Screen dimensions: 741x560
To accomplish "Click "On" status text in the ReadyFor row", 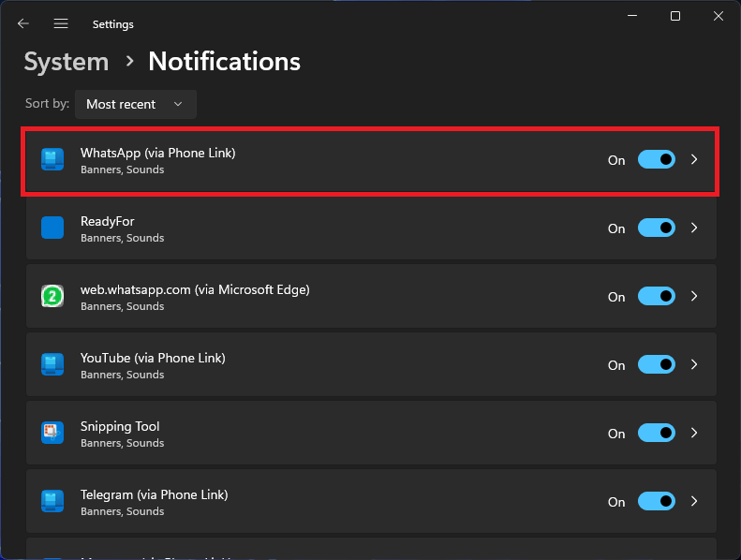I will pyautogui.click(x=616, y=228).
